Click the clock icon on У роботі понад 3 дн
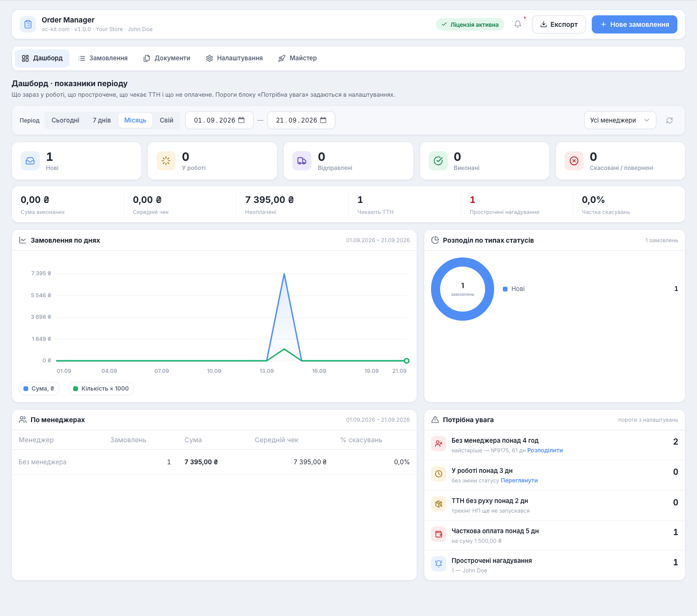Viewport: 697px width, 616px height. click(x=439, y=474)
